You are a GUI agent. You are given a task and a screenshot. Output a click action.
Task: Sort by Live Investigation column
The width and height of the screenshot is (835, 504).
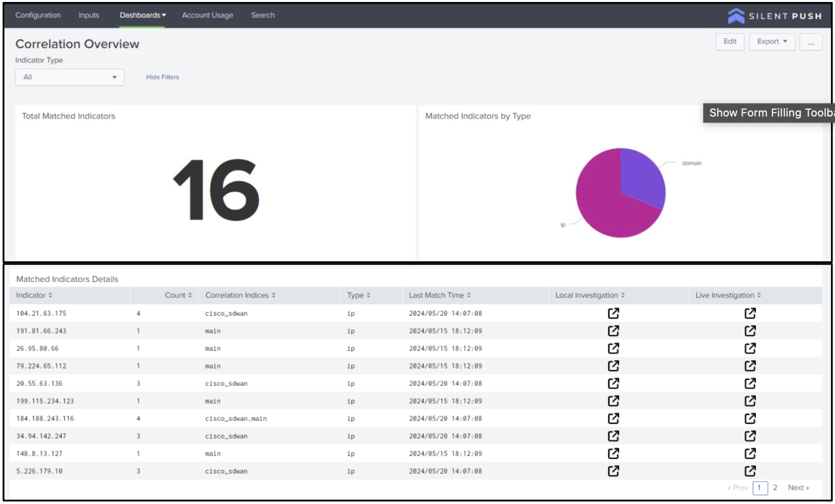tap(728, 295)
